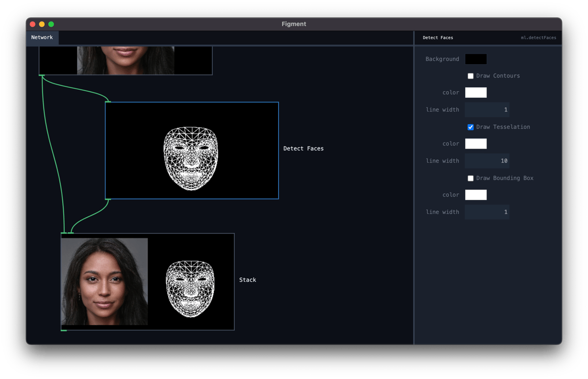588x379 pixels.
Task: Select the cropped portrait node at the top
Action: [125, 59]
